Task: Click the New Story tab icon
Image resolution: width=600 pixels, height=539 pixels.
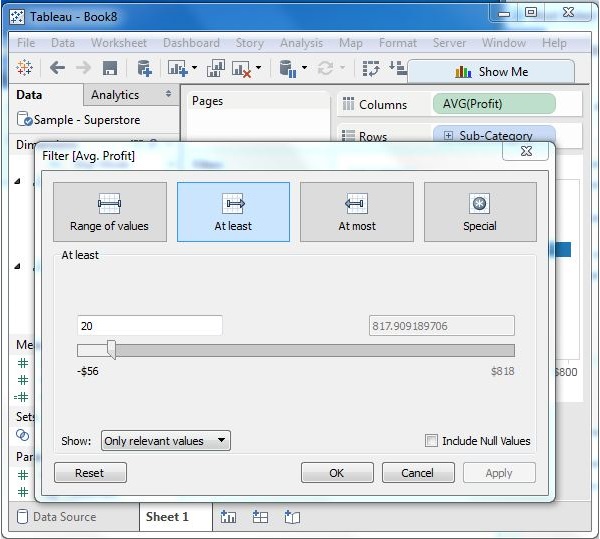Action: click(x=292, y=517)
